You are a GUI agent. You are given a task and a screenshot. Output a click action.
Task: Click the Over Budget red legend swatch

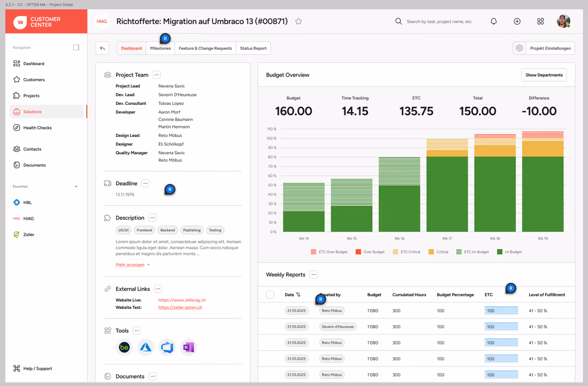pos(358,252)
